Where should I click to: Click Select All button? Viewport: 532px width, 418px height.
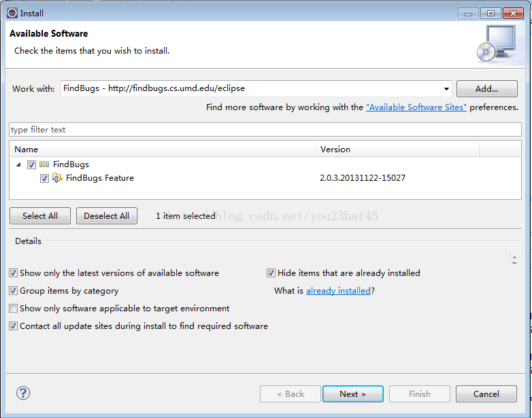click(40, 216)
